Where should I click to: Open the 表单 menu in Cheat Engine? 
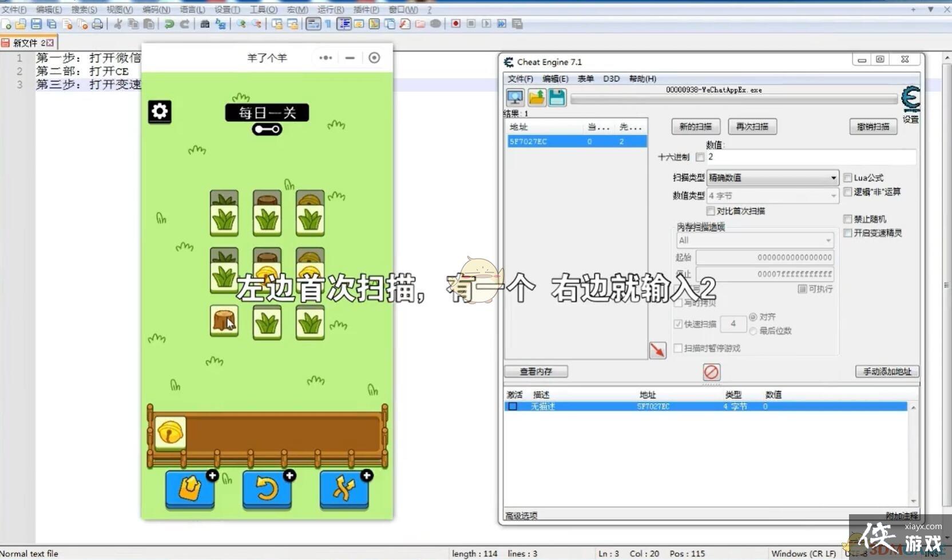click(x=585, y=79)
